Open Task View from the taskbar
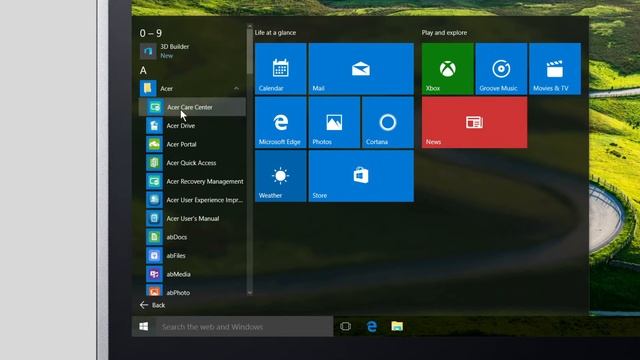The height and width of the screenshot is (360, 640). (345, 327)
